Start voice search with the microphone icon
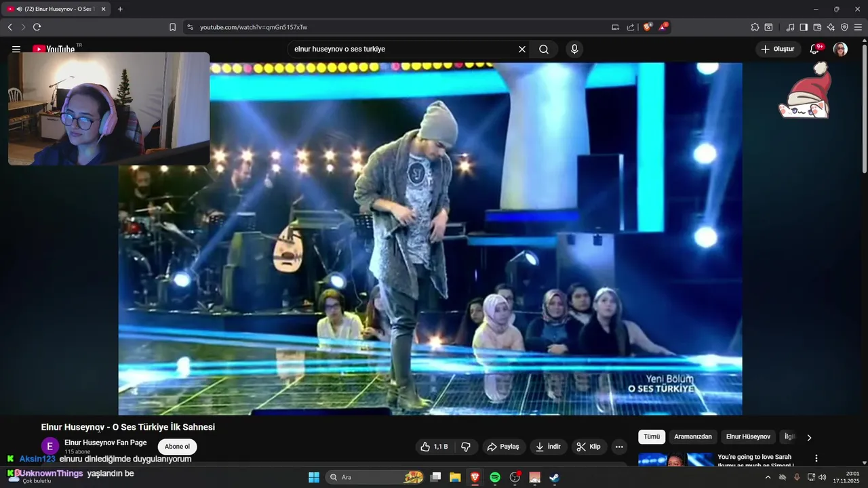Screen dimensions: 868x488 coord(574,49)
